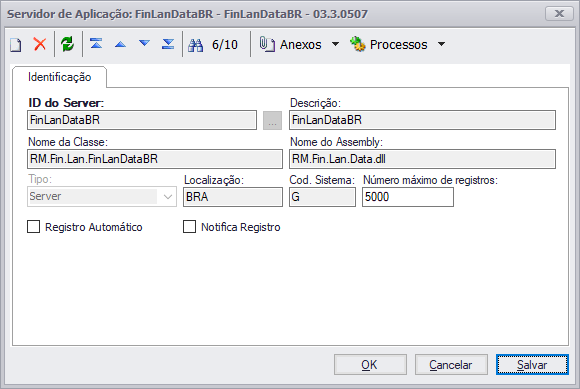The image size is (580, 389).
Task: Click the OK button
Action: coord(370,365)
